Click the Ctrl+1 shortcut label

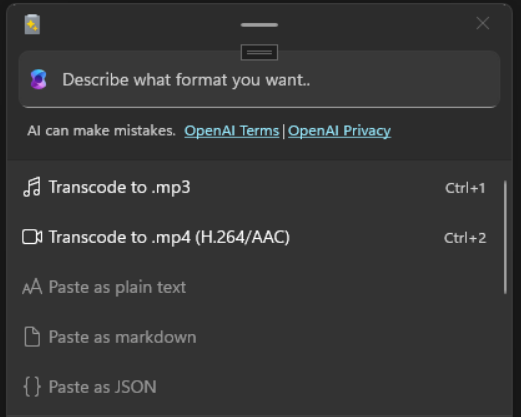coord(465,188)
